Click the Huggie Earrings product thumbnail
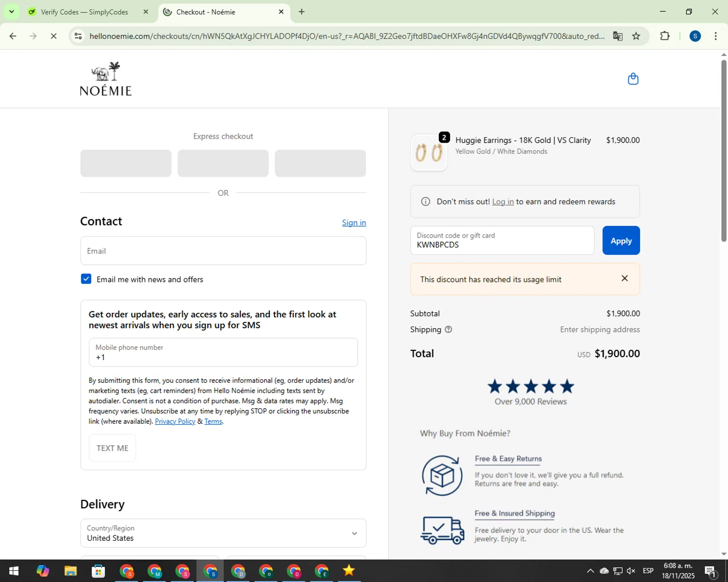 (x=429, y=152)
